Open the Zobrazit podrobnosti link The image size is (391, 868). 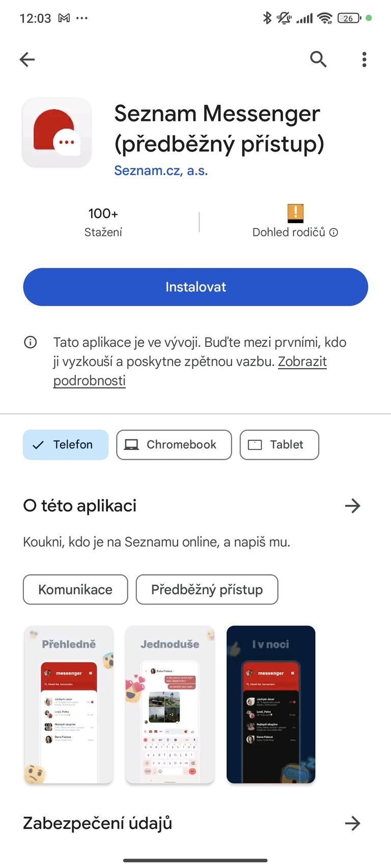click(x=302, y=361)
